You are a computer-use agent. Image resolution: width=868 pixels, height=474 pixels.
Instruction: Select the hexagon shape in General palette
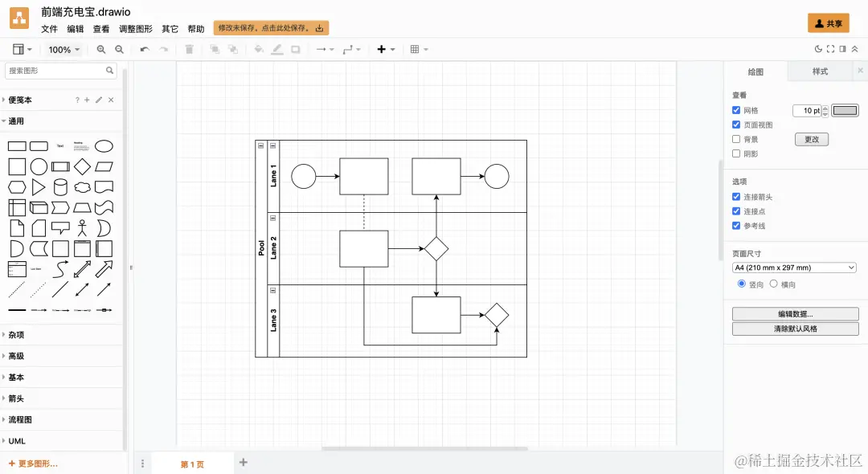pyautogui.click(x=17, y=187)
